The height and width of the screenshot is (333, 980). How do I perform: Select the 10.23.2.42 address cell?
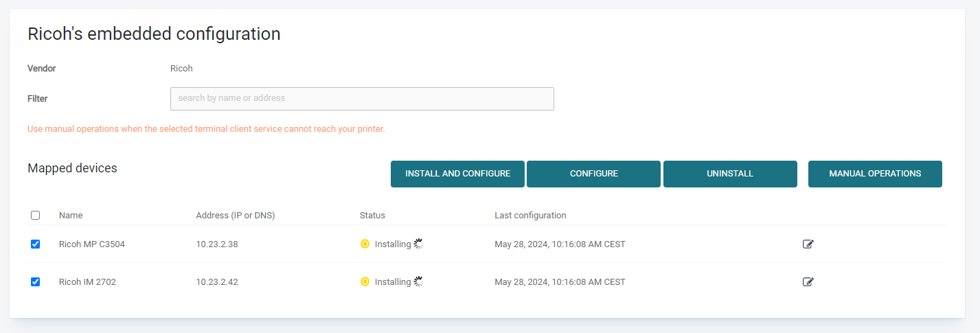217,282
